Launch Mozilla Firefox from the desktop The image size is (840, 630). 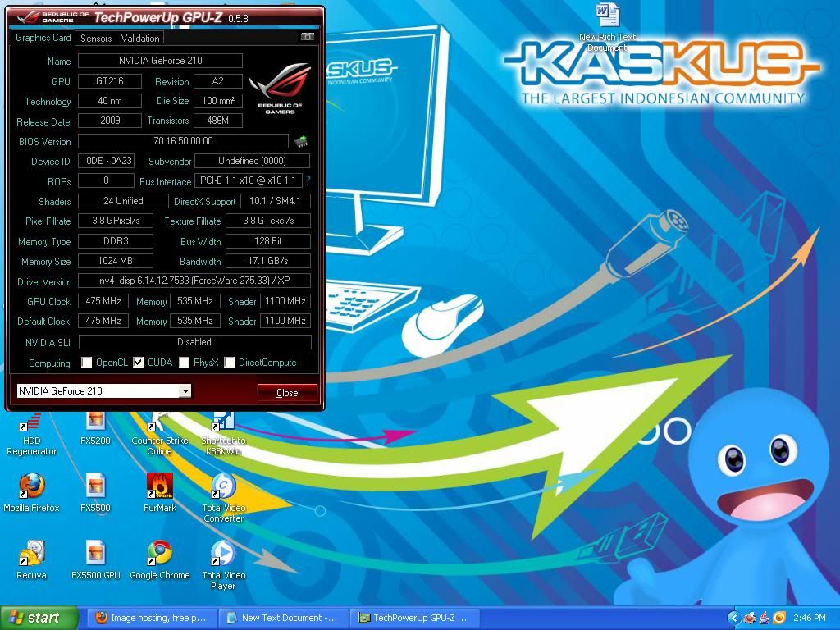(x=32, y=492)
